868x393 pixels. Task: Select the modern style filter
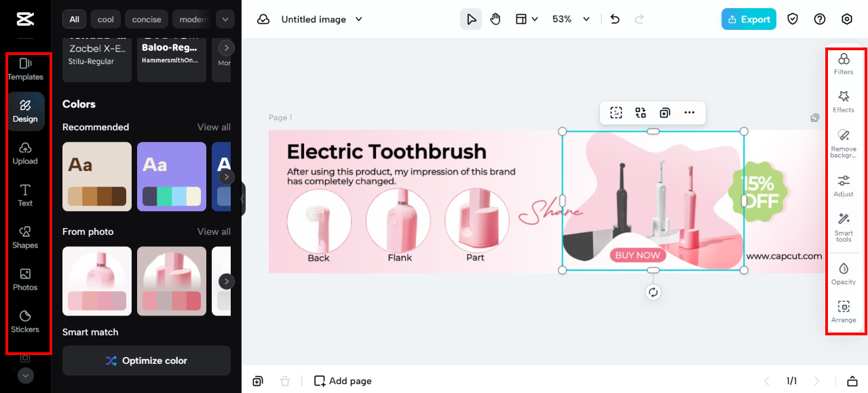click(x=191, y=19)
